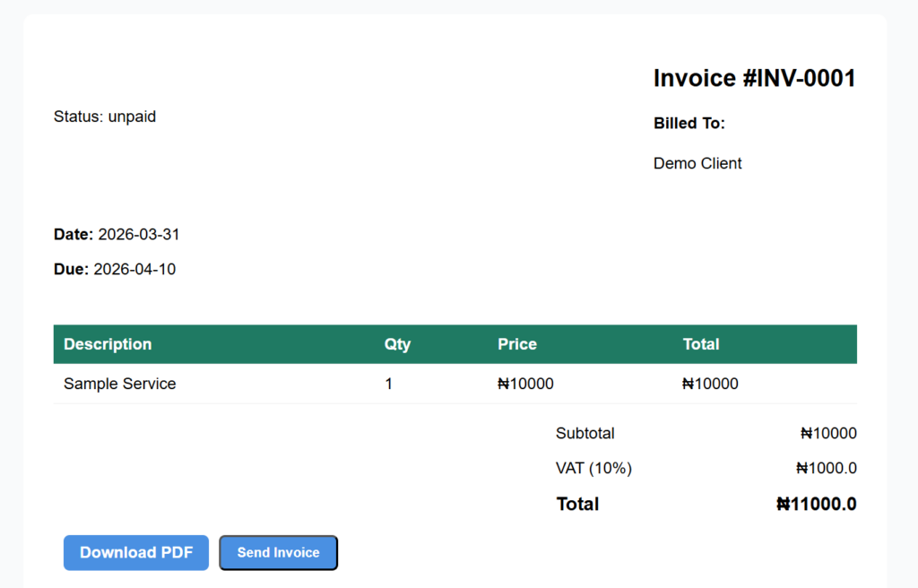Click the Price column header
This screenshot has width=918, height=588.
click(x=517, y=344)
